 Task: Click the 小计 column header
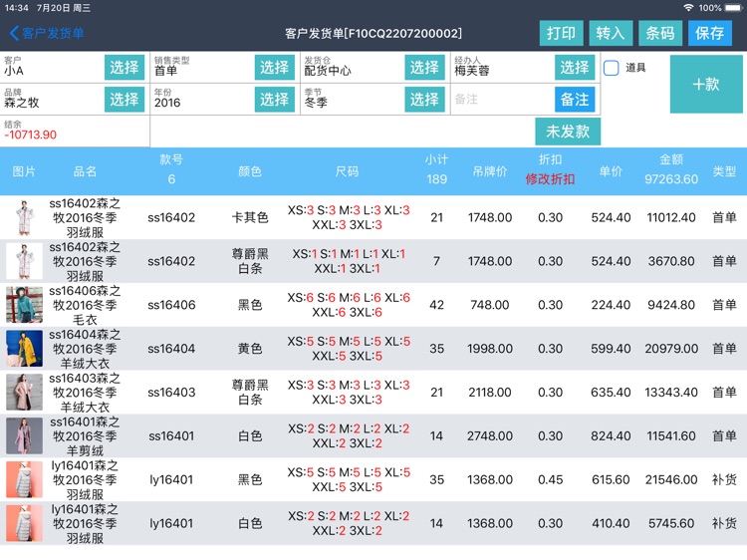pos(436,159)
